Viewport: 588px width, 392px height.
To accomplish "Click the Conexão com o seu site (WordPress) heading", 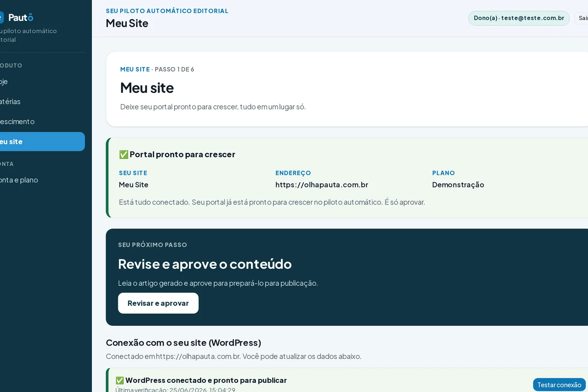I will tap(183, 343).
